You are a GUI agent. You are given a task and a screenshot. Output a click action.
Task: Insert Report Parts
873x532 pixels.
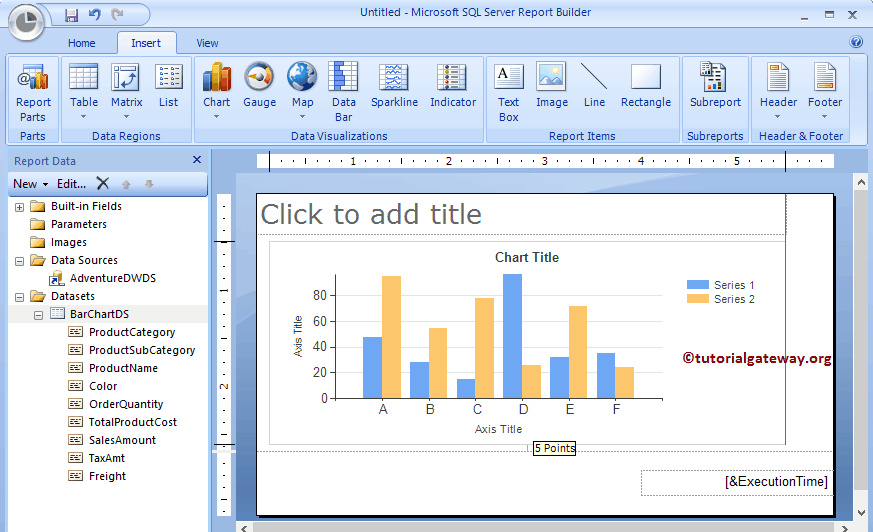(33, 92)
